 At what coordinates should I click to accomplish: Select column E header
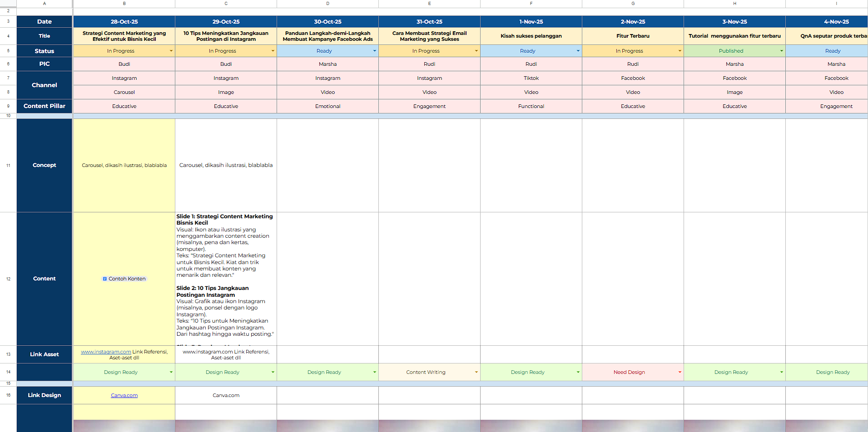(429, 4)
